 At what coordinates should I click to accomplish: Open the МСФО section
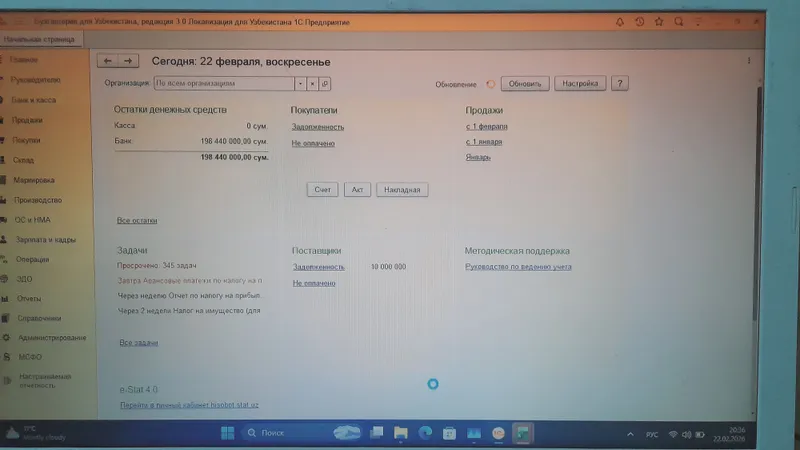30,357
